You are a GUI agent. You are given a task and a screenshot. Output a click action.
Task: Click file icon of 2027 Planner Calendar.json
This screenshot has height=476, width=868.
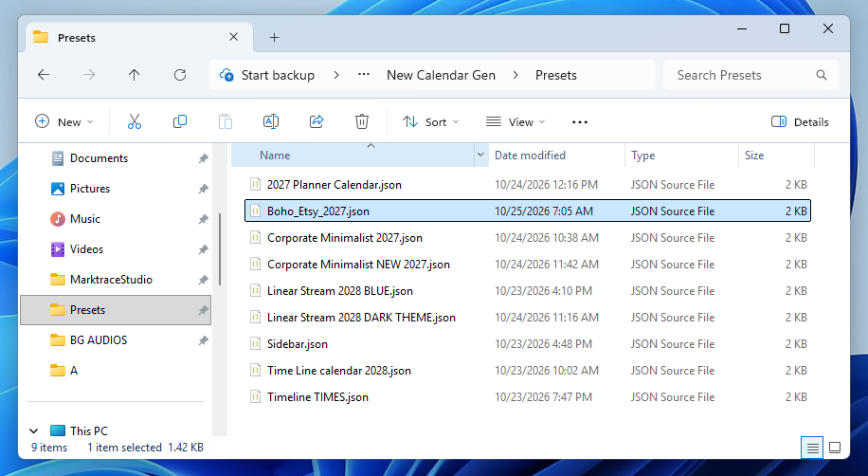[x=255, y=185]
